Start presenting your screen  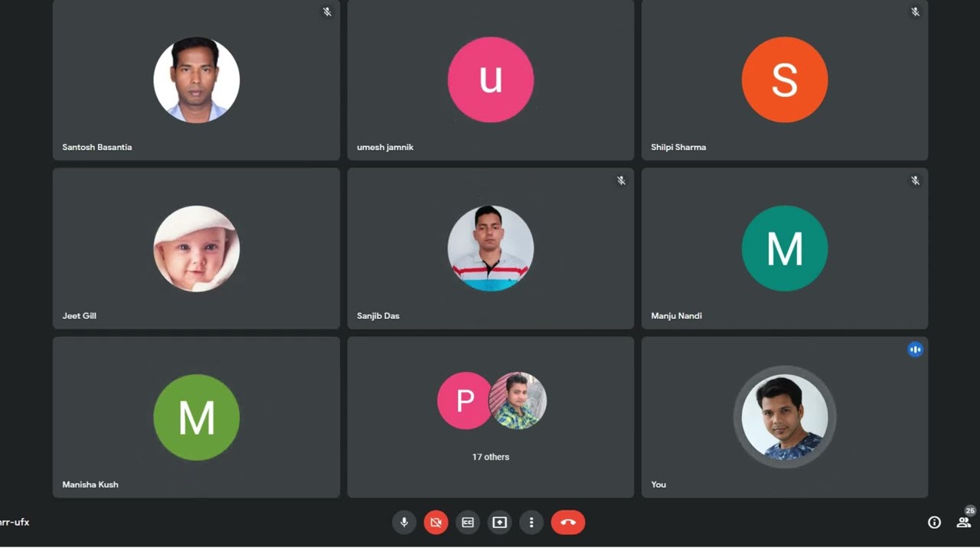coord(499,522)
